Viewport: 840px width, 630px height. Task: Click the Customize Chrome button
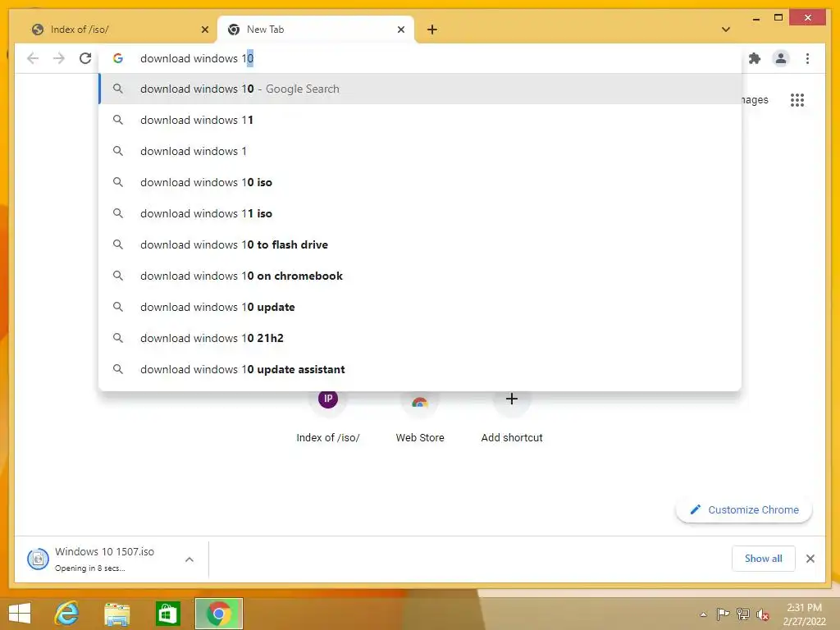pos(744,510)
